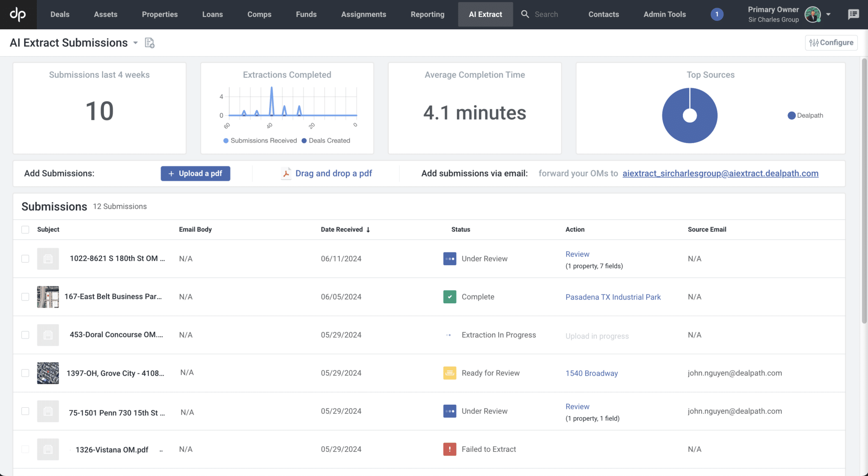Click the 453-Doral Concourse OM subject
The image size is (868, 476).
point(116,335)
